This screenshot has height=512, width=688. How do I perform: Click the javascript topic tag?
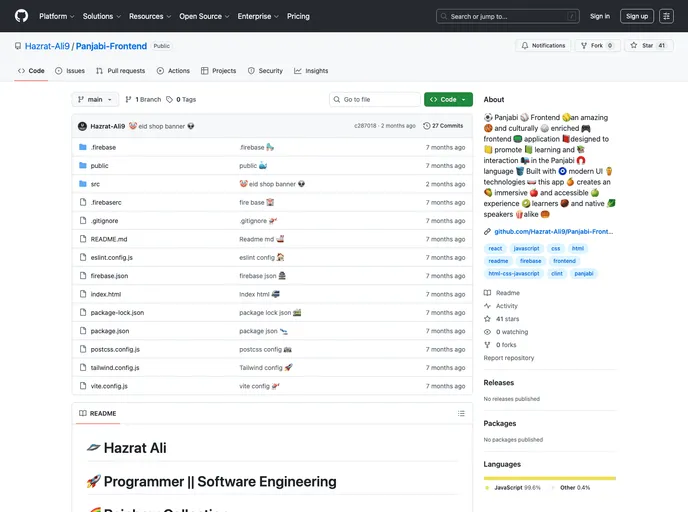coord(526,249)
